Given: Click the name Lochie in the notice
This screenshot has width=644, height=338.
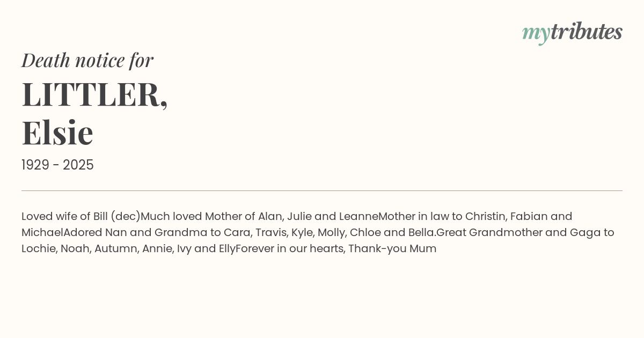Looking at the screenshot, I should click(39, 248).
